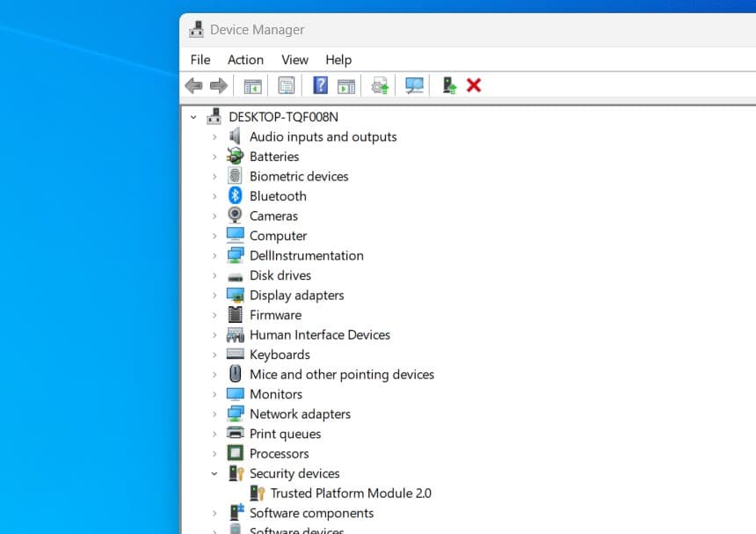Click the Show/Hide Action Pane icon
The width and height of the screenshot is (756, 534).
point(346,85)
